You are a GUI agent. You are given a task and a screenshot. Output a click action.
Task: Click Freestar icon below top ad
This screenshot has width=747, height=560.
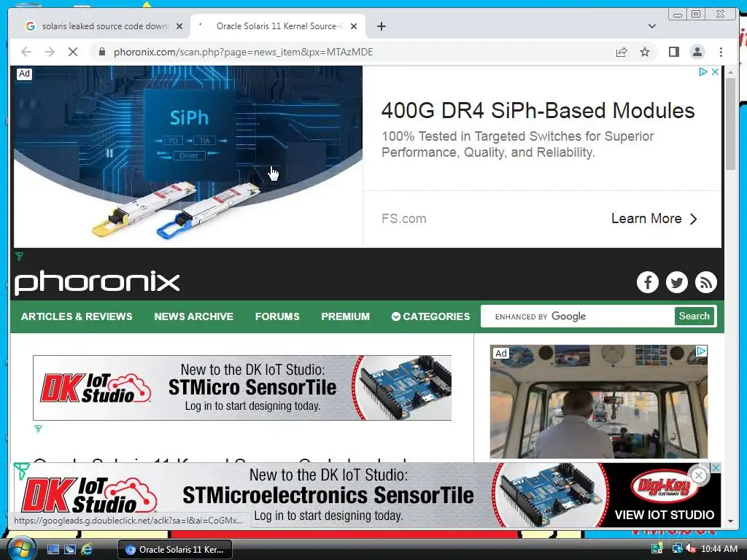point(19,256)
